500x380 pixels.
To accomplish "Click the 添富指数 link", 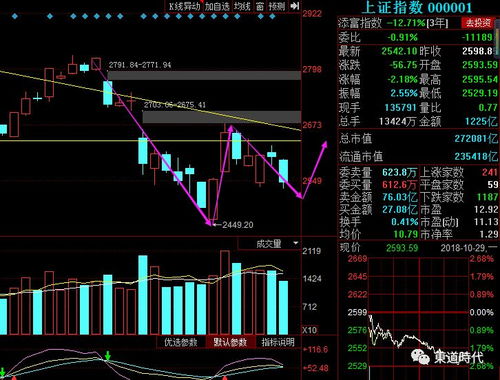I will click(x=360, y=23).
